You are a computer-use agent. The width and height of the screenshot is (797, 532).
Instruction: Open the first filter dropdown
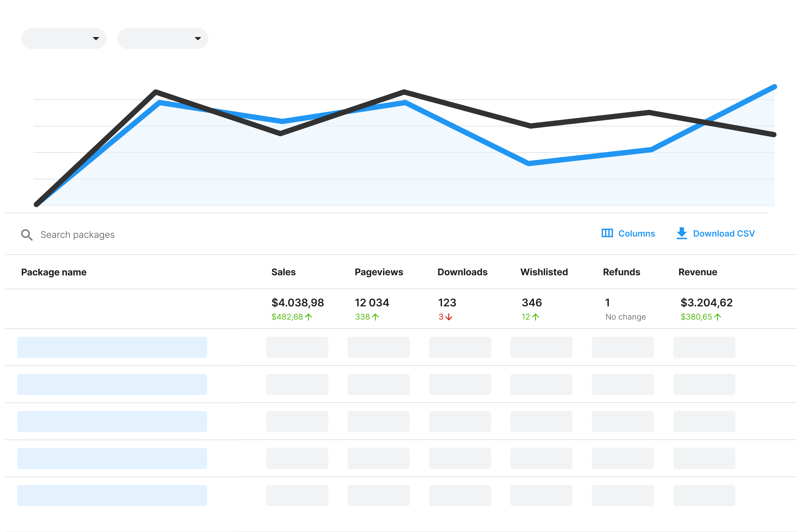(64, 38)
